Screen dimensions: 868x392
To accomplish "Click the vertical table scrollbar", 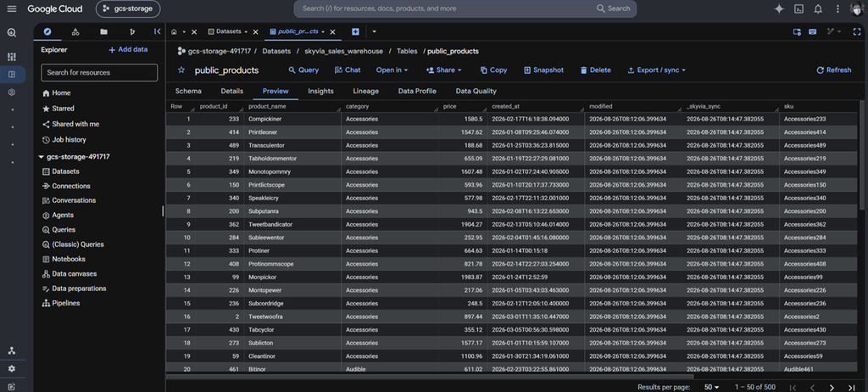I will (x=861, y=155).
